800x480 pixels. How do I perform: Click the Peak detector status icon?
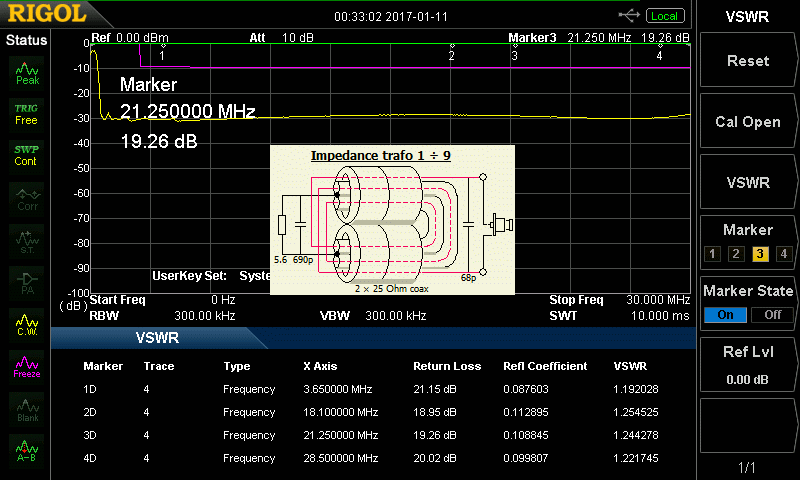pos(27,72)
